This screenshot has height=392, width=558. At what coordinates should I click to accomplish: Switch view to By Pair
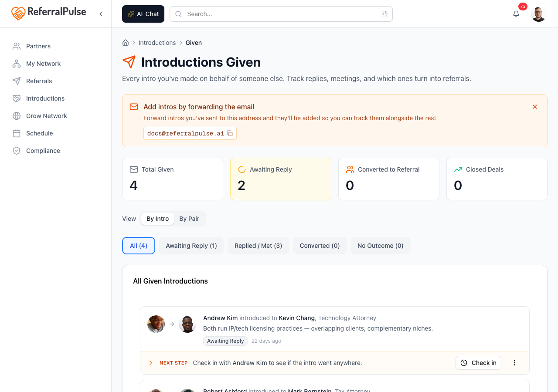[189, 219]
